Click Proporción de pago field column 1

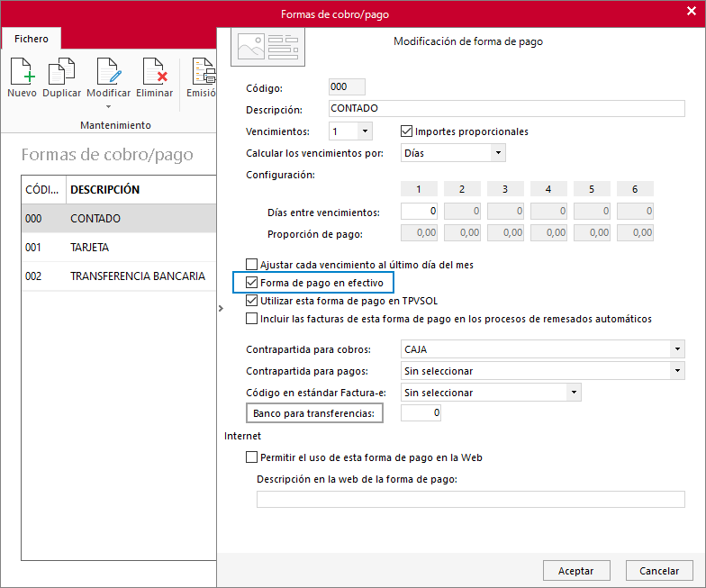tap(420, 232)
